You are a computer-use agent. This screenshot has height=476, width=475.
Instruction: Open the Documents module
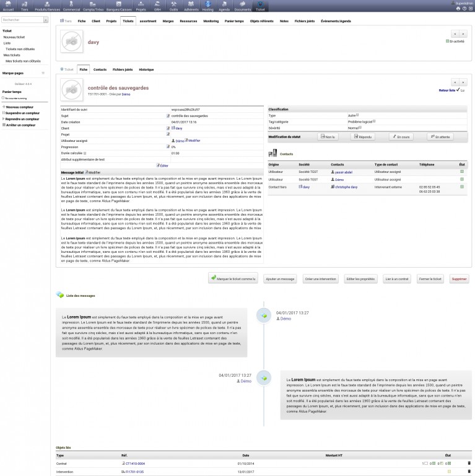coord(243,6)
